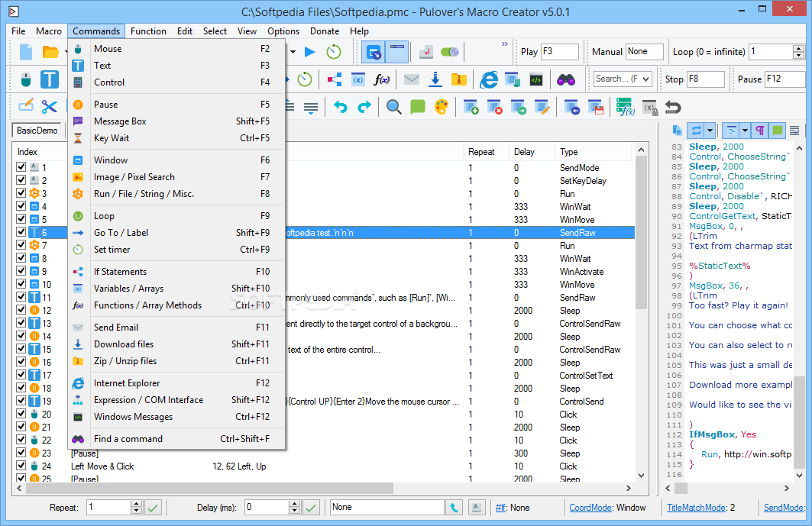Click the f(x) Functions toolbar icon
Viewport: 812px width, 526px height.
[382, 79]
